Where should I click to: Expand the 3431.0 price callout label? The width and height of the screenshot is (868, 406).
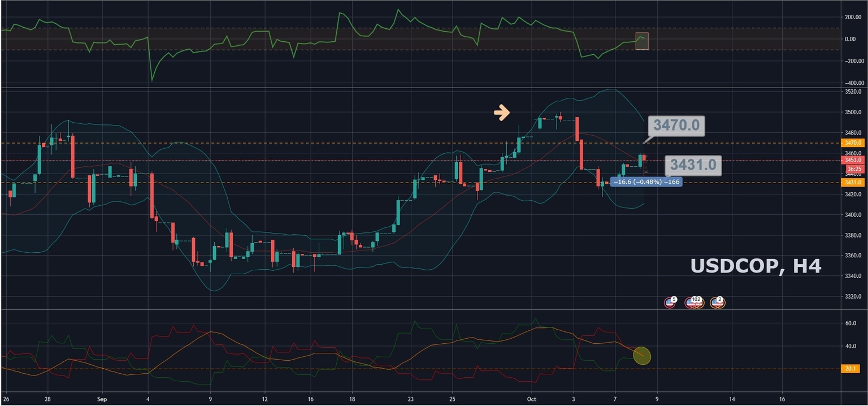(x=694, y=165)
